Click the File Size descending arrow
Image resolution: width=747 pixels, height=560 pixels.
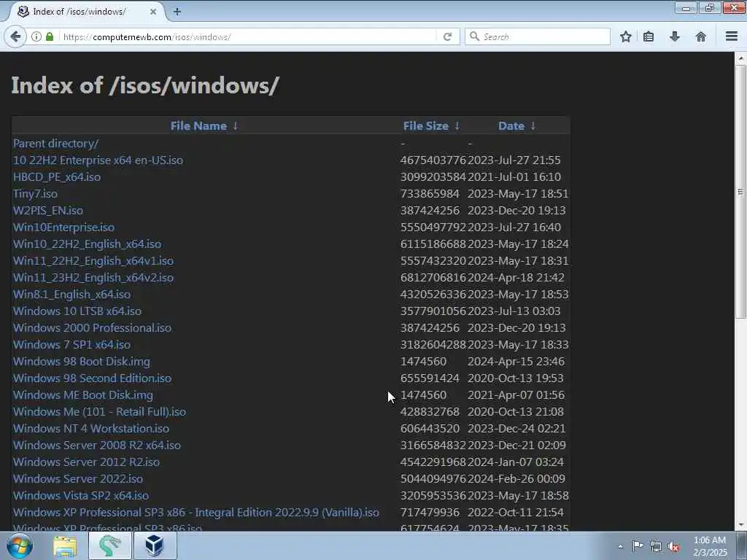pyautogui.click(x=457, y=125)
